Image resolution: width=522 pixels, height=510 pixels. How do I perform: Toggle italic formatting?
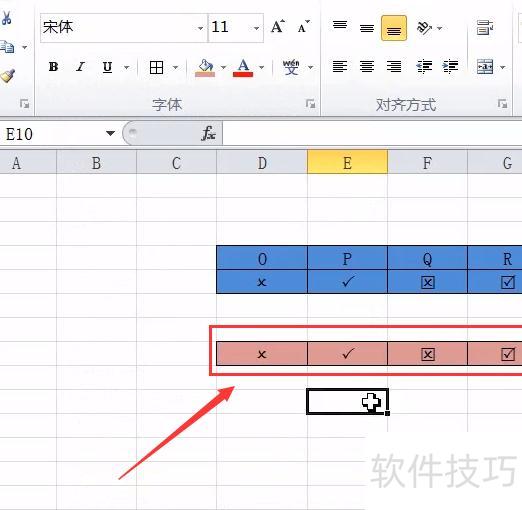pos(80,67)
